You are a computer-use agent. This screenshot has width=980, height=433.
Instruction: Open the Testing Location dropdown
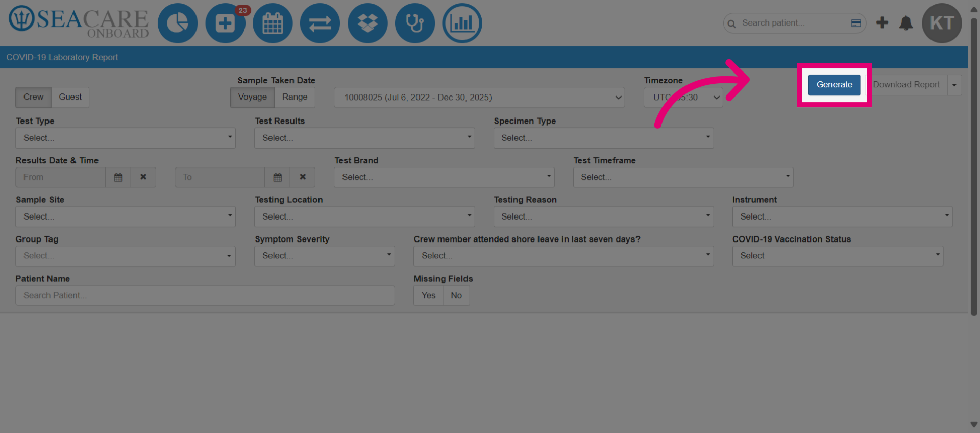click(x=364, y=216)
